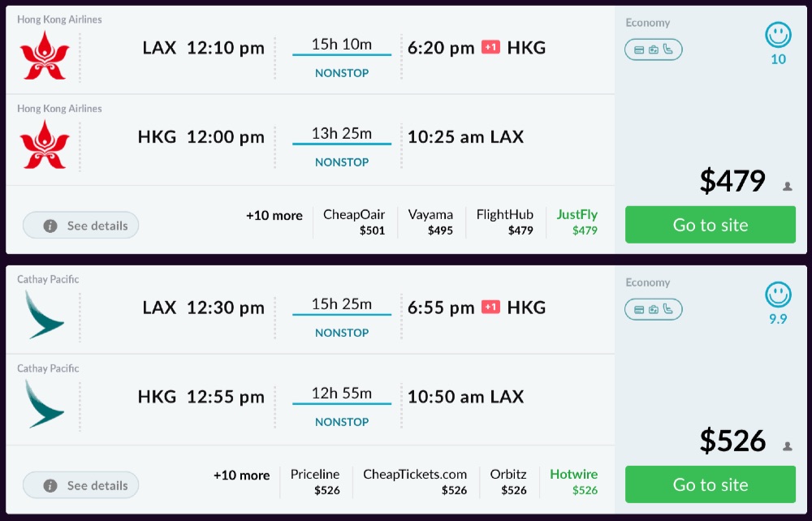Viewport: 812px width, 521px height.
Task: Click the red +1 day badge on the Cathay Pacific flight
Action: (x=490, y=307)
